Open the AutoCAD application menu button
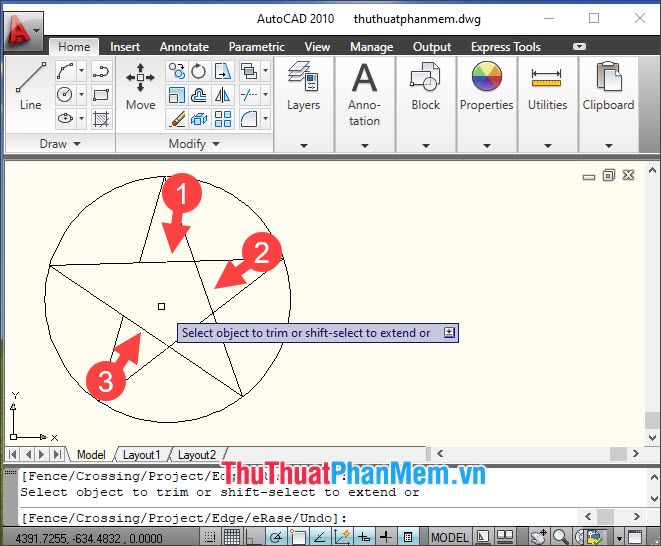The height and width of the screenshot is (546, 661). coord(23,32)
